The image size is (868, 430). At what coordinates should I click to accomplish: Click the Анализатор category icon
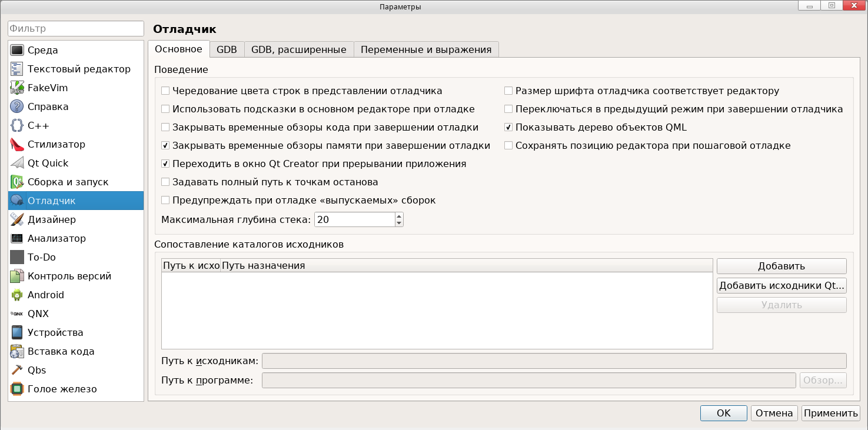click(x=17, y=238)
